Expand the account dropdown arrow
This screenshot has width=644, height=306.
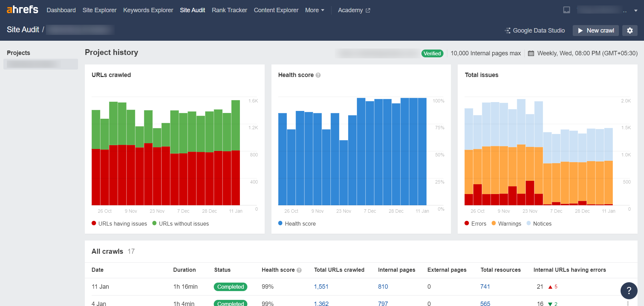[x=637, y=10]
